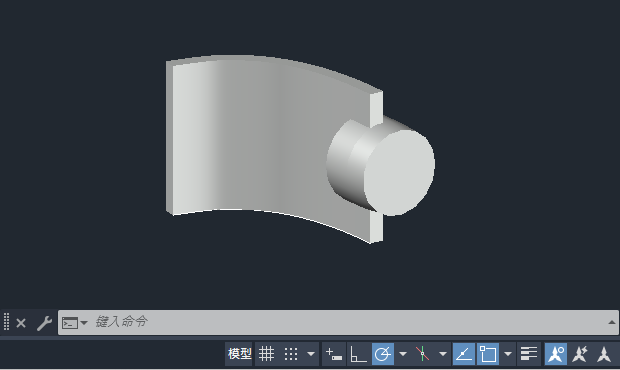The height and width of the screenshot is (370, 620).
Task: Select the cylinder end face
Action: [x=399, y=173]
